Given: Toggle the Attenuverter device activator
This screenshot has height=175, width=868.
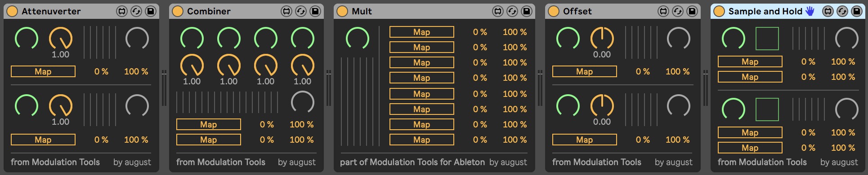Looking at the screenshot, I should (12, 11).
